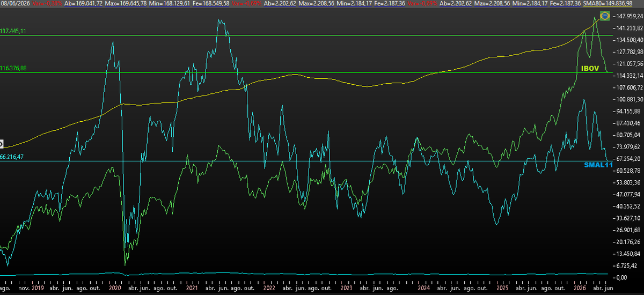The height and width of the screenshot is (295, 644).
Task: Click the 2021 year label on time axis
Action: 192,287
